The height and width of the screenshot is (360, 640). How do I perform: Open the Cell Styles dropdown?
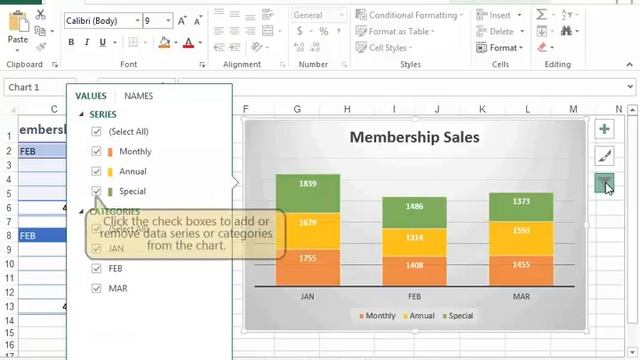point(384,47)
